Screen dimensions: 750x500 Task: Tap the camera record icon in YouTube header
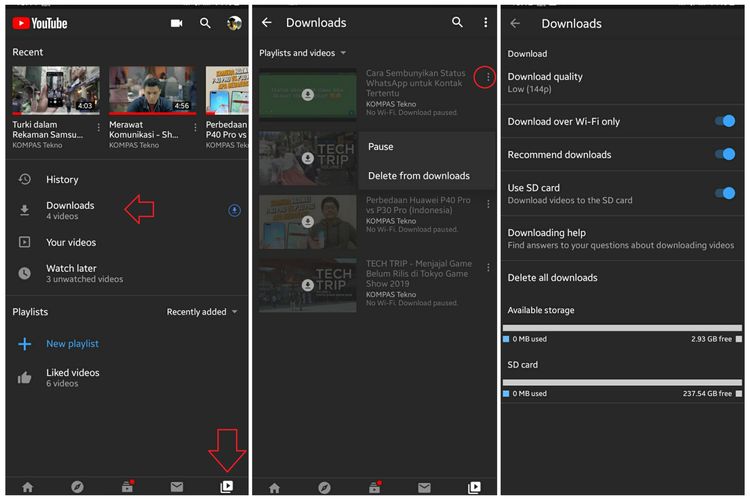[x=177, y=23]
